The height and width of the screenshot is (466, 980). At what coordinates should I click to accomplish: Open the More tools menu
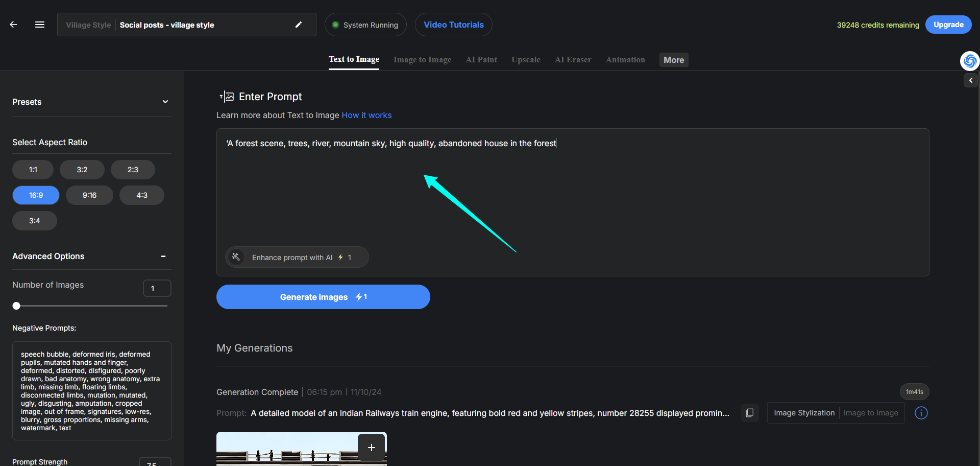[674, 60]
